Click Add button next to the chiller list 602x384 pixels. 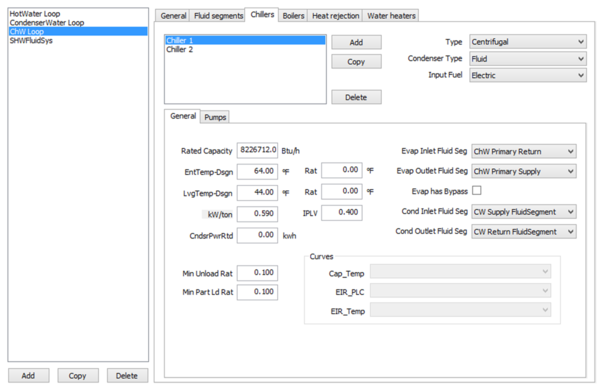click(x=356, y=42)
